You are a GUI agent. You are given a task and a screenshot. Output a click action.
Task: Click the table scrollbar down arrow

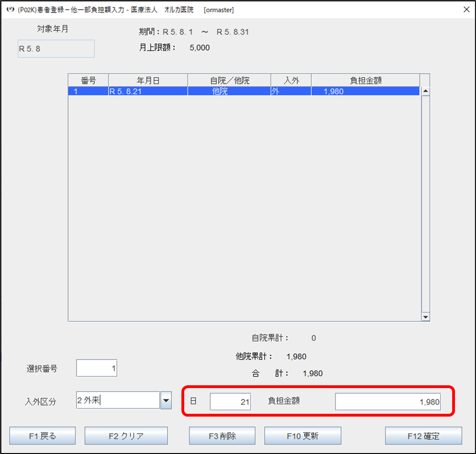(x=426, y=317)
